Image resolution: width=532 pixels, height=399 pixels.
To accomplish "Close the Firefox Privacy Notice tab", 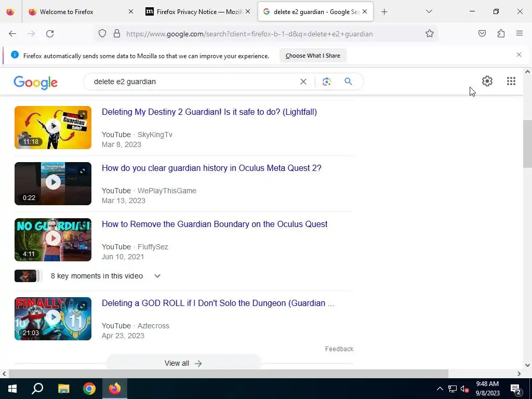I will (x=248, y=12).
